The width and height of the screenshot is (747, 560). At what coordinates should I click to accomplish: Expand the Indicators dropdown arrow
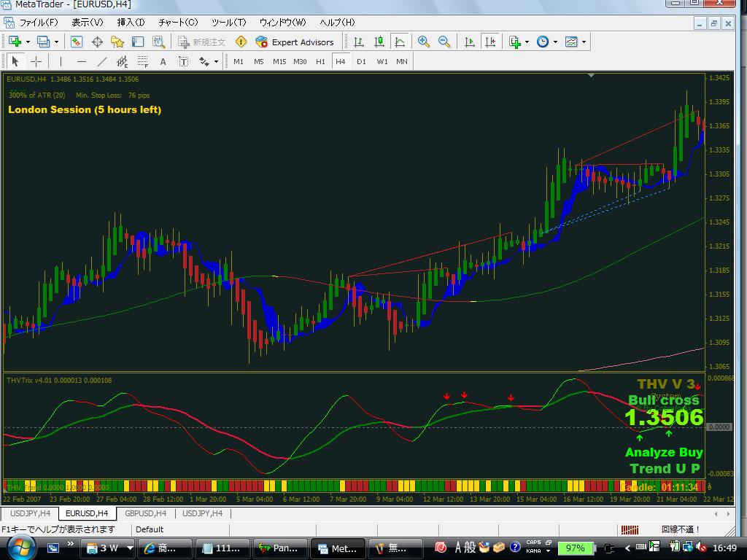coord(527,42)
